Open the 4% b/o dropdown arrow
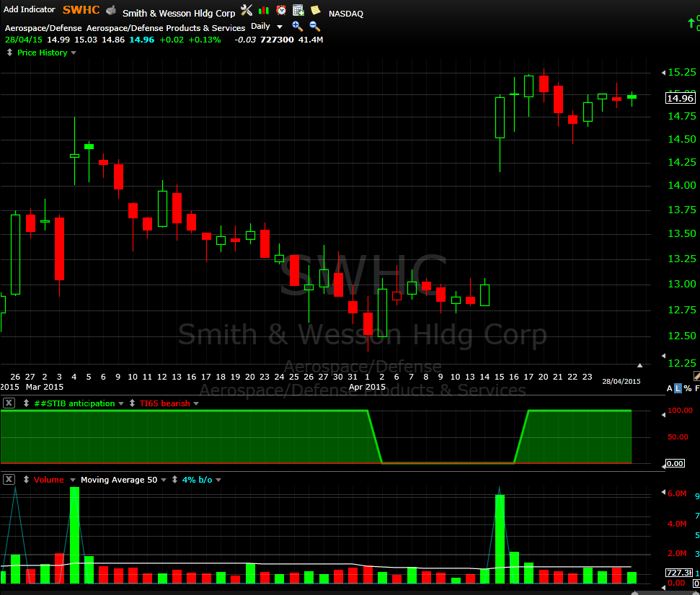The width and height of the screenshot is (700, 595). [218, 480]
